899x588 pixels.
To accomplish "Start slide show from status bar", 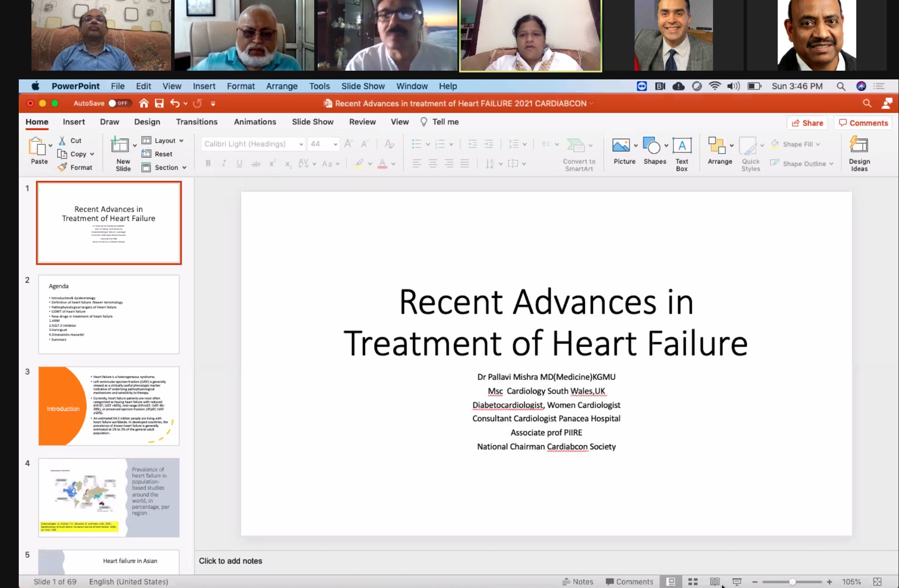I will coord(737,581).
